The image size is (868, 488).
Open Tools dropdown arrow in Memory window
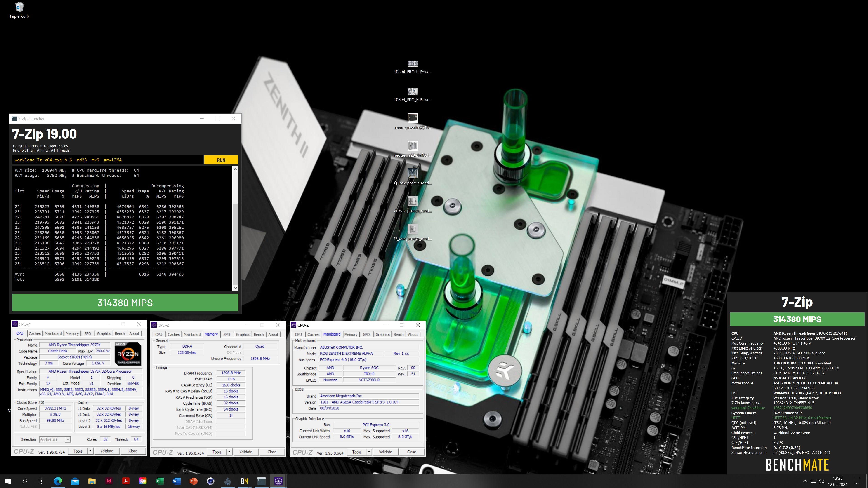(229, 452)
